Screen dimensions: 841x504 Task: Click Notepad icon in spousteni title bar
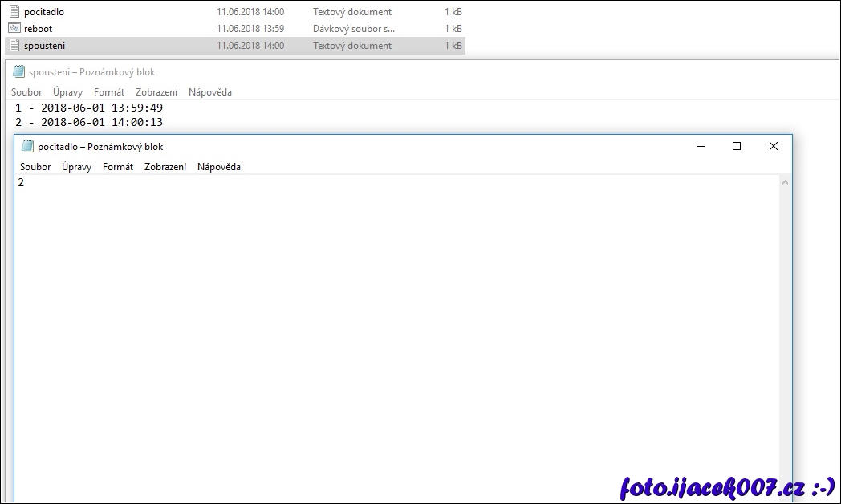point(18,71)
